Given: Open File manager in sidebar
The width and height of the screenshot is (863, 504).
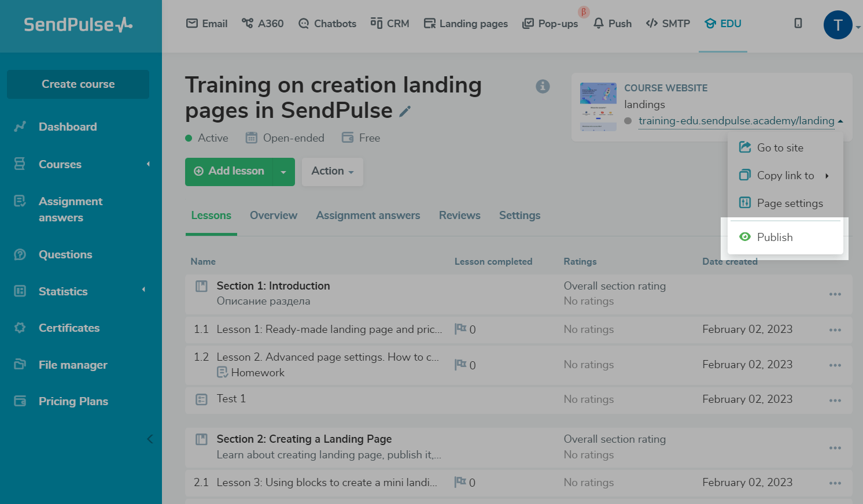Looking at the screenshot, I should [x=73, y=365].
